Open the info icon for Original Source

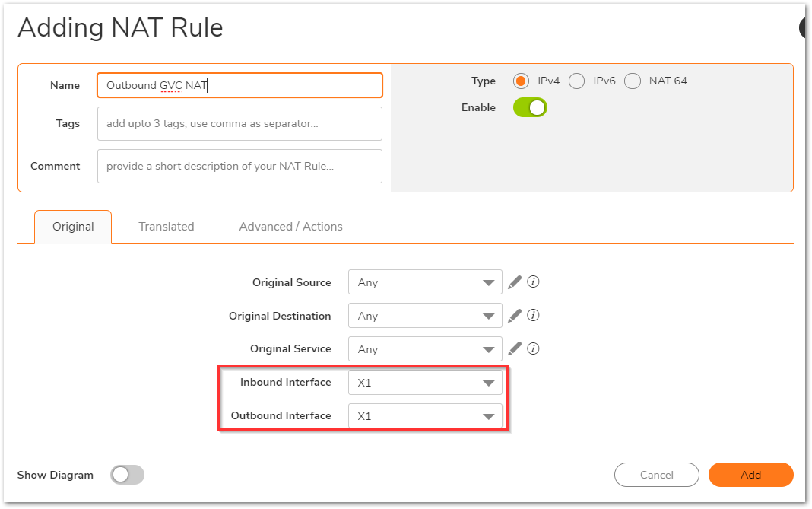click(x=533, y=282)
